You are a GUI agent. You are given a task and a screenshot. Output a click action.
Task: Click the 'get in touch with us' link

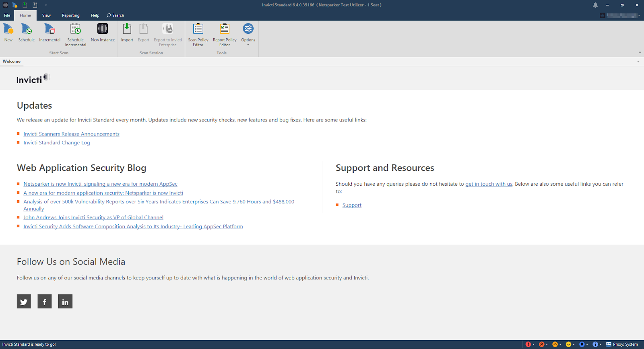[489, 184]
